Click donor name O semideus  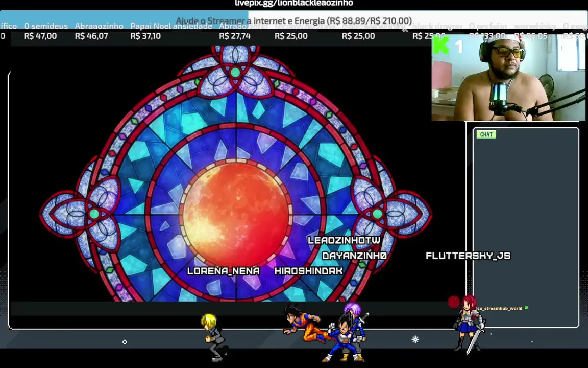(46, 26)
